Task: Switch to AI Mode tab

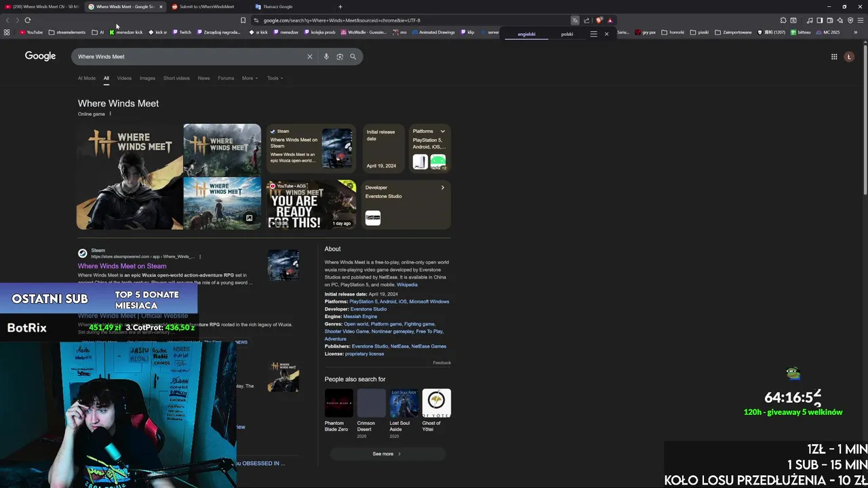Action: click(87, 78)
